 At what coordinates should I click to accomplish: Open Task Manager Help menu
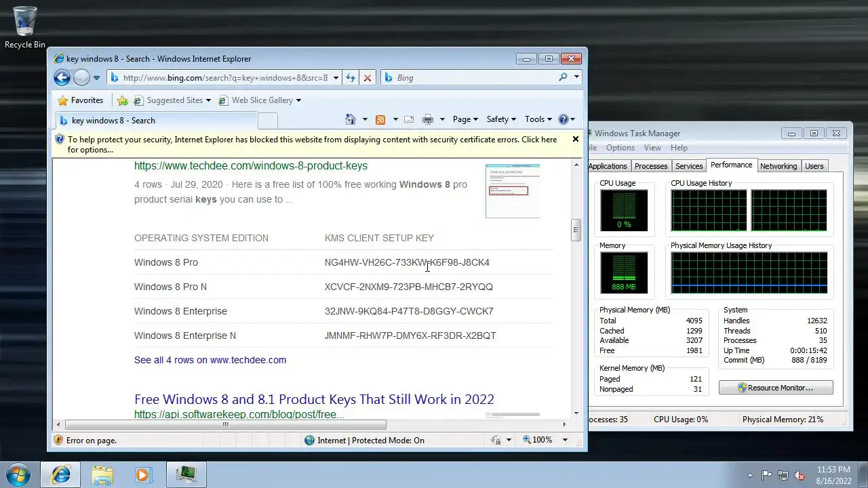[x=679, y=148]
